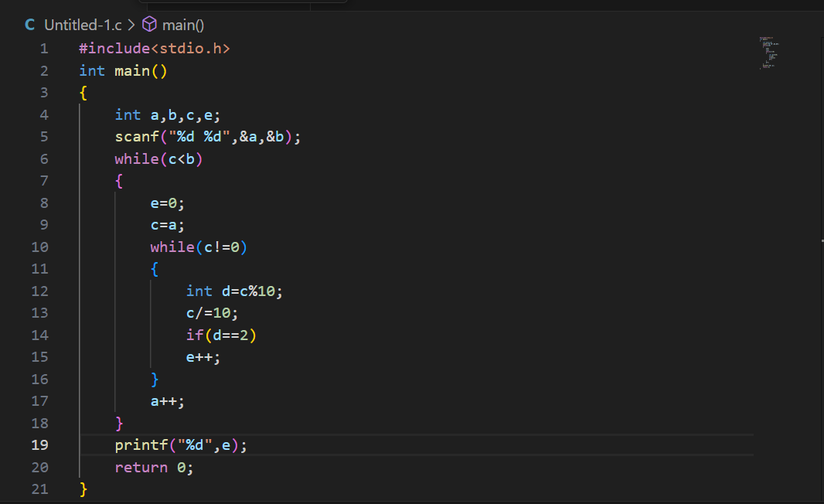Click line number 1 in the gutter
The width and height of the screenshot is (824, 504).
click(44, 49)
